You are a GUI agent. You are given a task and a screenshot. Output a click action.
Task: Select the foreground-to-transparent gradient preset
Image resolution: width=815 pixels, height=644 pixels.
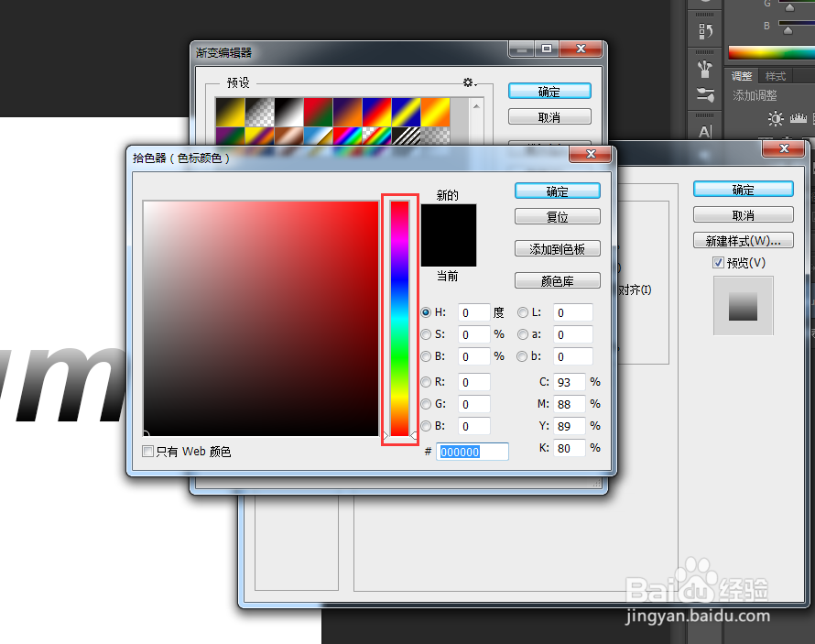(x=259, y=112)
